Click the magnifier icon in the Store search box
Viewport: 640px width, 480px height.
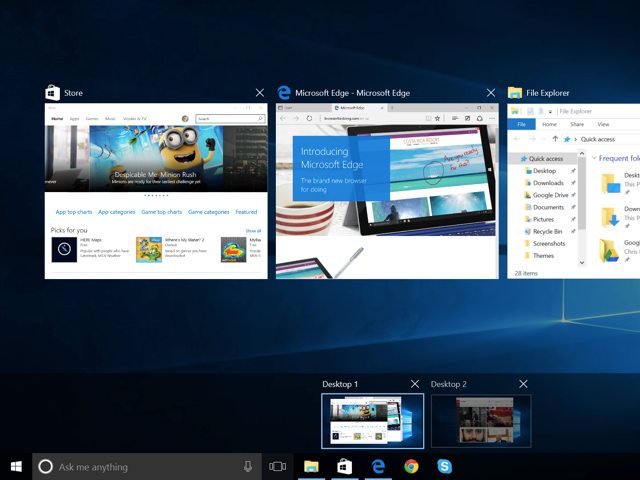pos(260,118)
